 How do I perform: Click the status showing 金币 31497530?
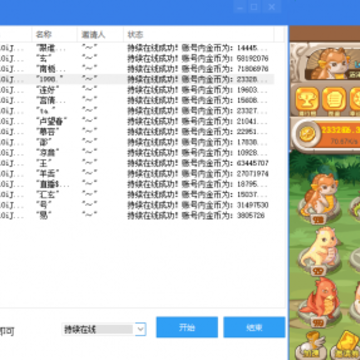tap(198, 205)
